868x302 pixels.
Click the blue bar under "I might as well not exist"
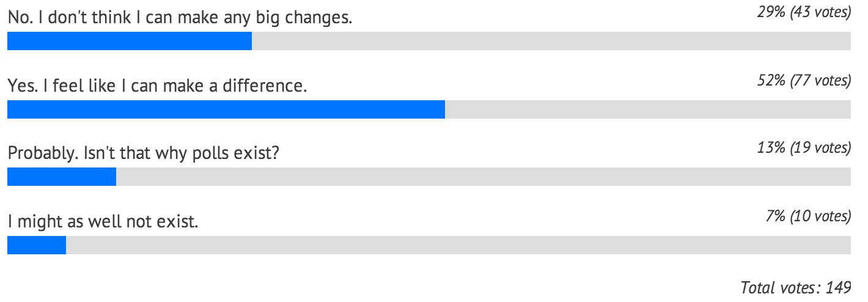coord(37,244)
